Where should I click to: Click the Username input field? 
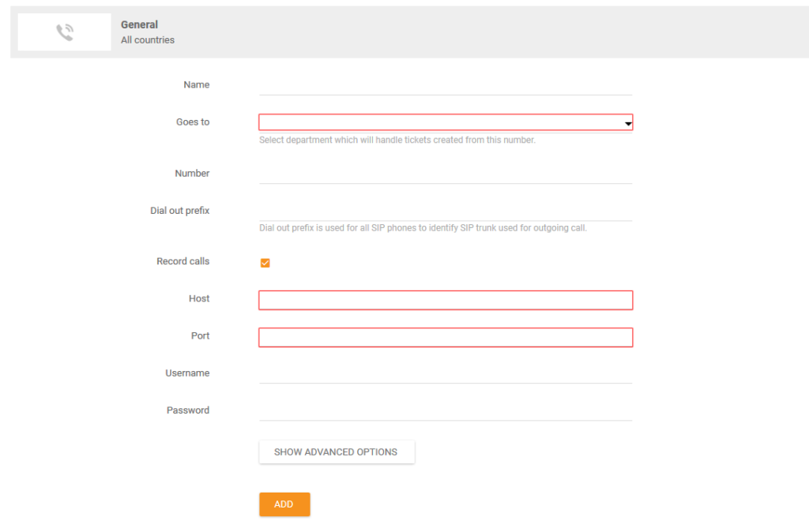pyautogui.click(x=442, y=377)
